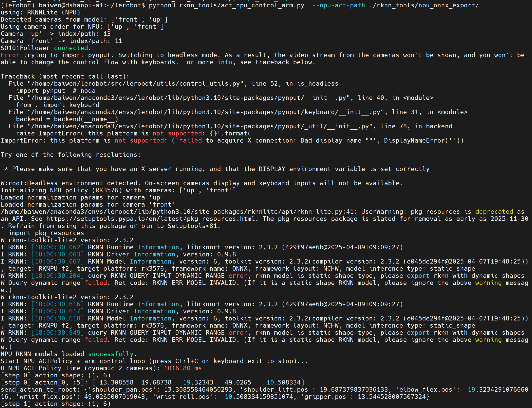Open the setuptools pkg_resources documentation URL
532x408 pixels.
(x=152, y=219)
